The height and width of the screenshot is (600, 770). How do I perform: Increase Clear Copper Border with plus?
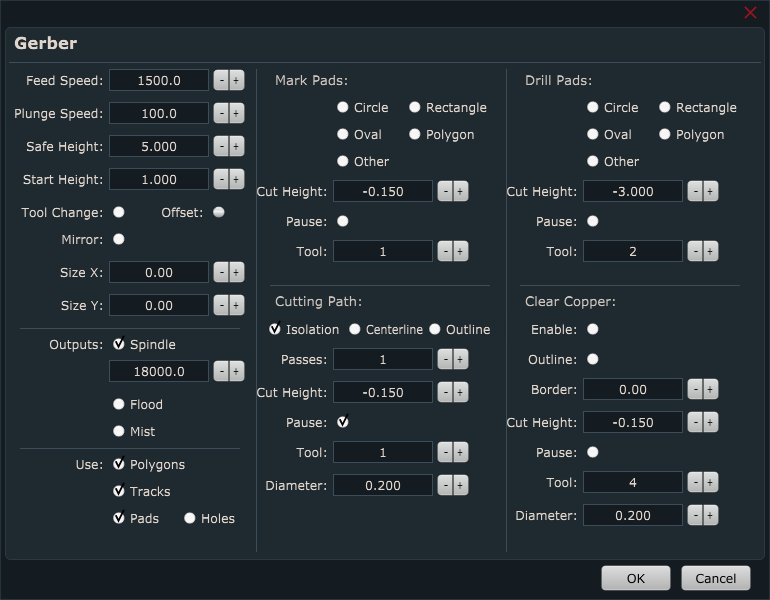pos(710,389)
